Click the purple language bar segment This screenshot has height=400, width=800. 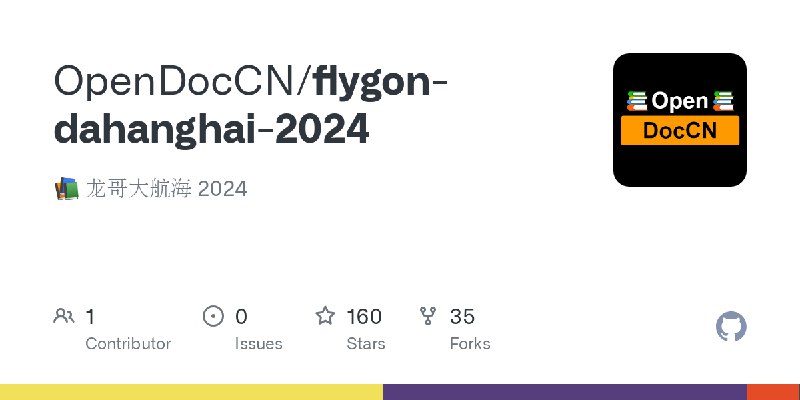(565, 392)
